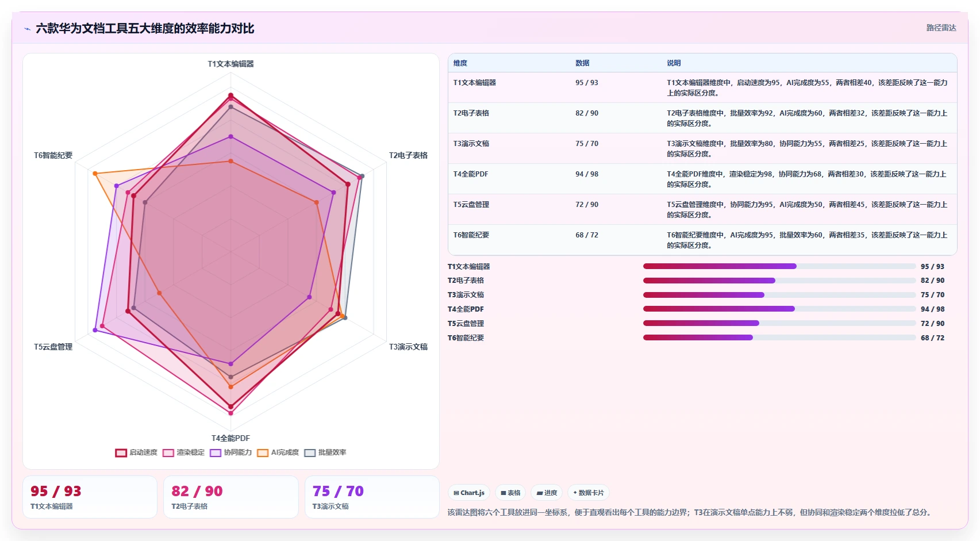Click the 94 / 98 value in the table
Viewport: 980px width, 541px height.
coord(586,174)
